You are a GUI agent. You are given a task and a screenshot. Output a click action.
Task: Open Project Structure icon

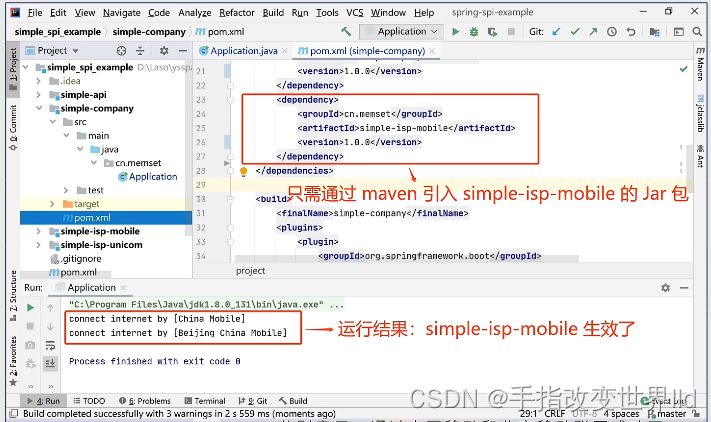point(654,32)
